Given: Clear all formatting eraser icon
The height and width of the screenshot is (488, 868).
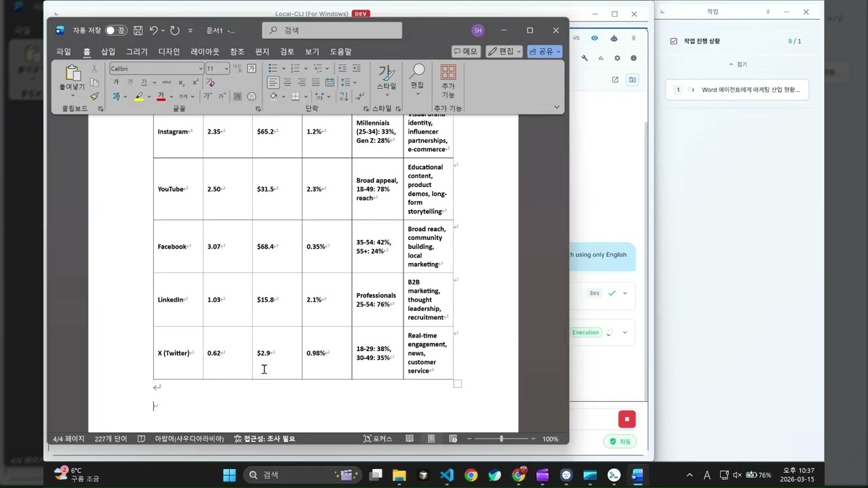Looking at the screenshot, I should click(210, 82).
